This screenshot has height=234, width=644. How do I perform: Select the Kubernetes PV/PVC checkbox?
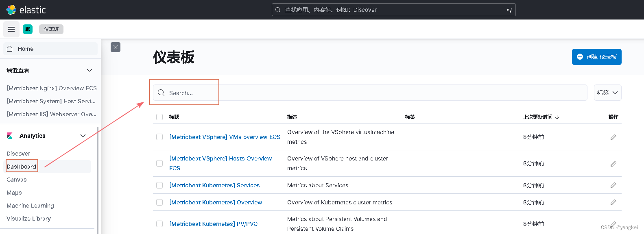tap(159, 224)
